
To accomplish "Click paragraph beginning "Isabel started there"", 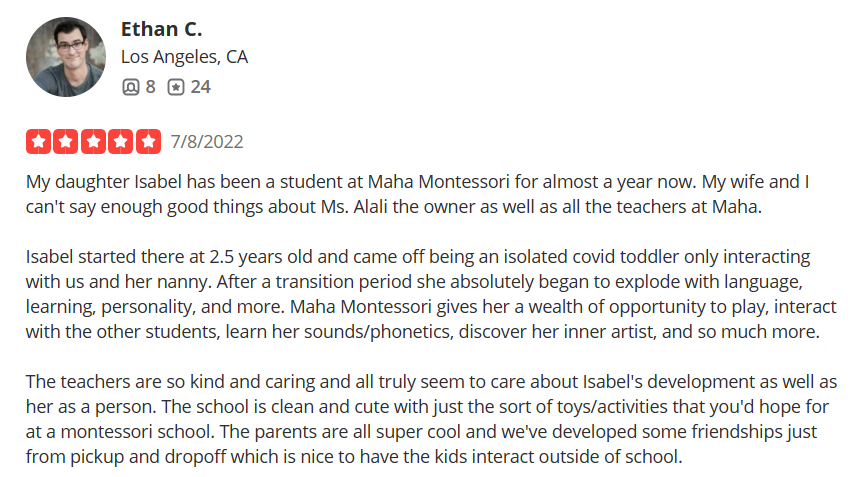I will pos(431,294).
